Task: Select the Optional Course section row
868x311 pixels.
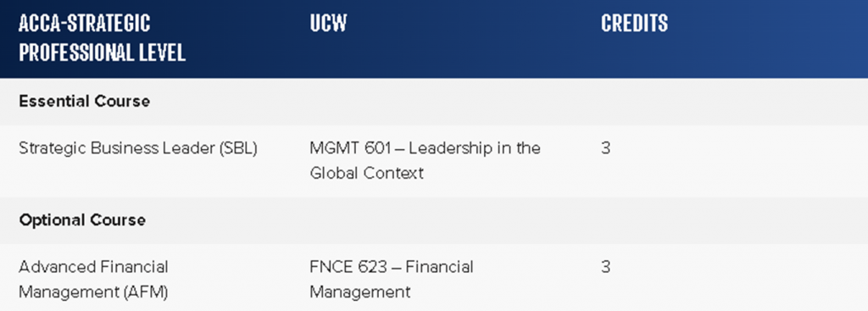Action: [434, 220]
